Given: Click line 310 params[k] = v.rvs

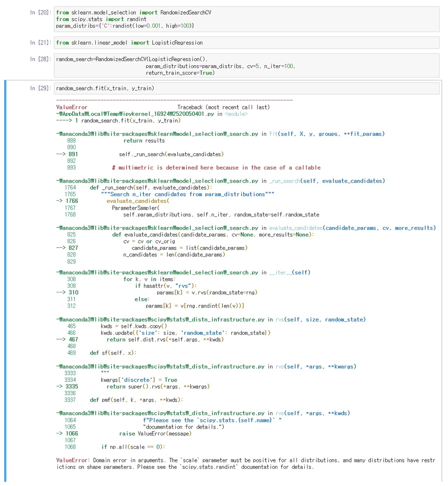Looking at the screenshot, I should click(207, 292).
